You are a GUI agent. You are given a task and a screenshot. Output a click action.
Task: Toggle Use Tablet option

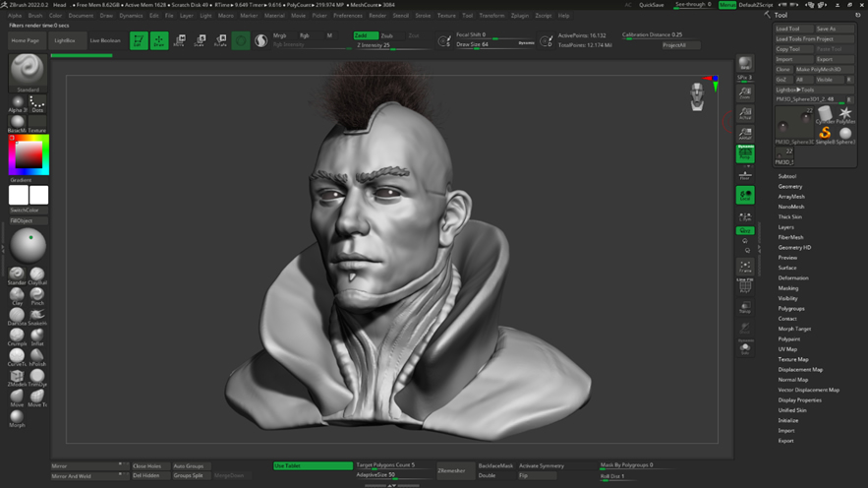click(313, 465)
